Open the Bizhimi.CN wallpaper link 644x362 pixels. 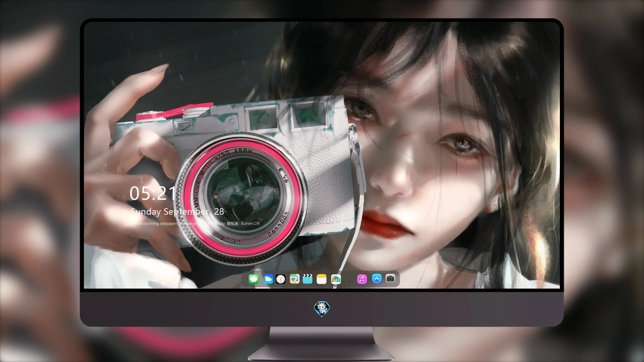click(250, 223)
